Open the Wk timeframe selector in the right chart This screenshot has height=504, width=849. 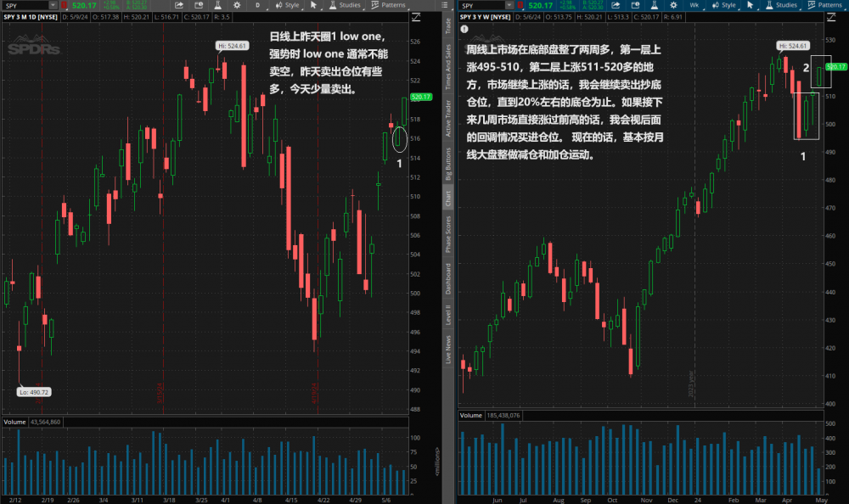[x=696, y=5]
